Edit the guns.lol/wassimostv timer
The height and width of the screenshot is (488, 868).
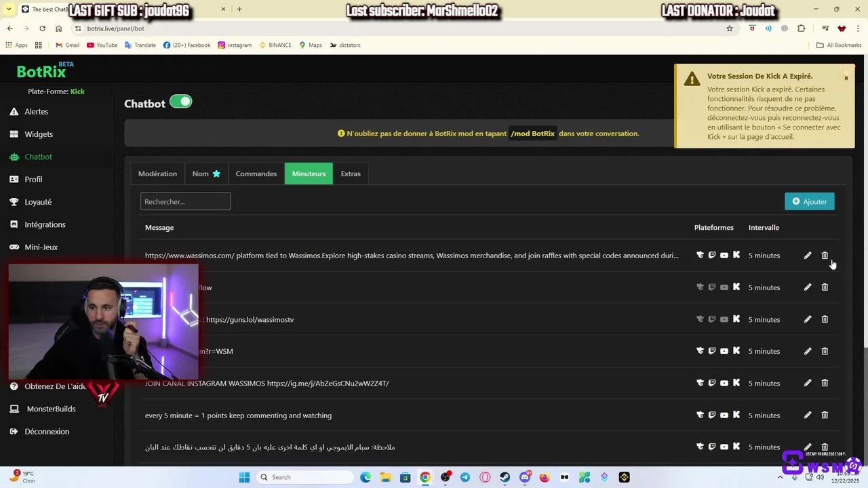[x=808, y=319]
